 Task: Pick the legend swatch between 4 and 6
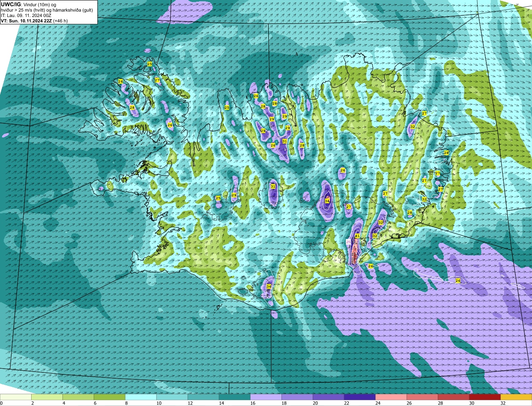pyautogui.click(x=78, y=397)
